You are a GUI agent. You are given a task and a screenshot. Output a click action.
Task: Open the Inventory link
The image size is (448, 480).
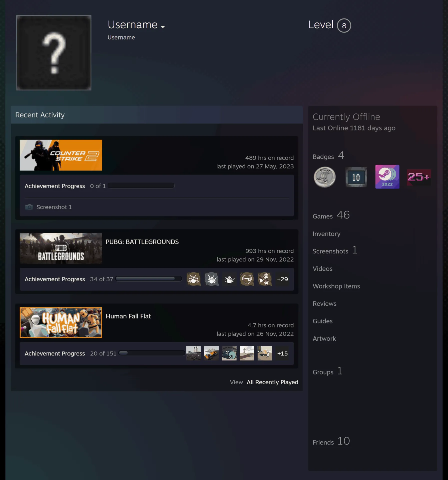pyautogui.click(x=326, y=234)
